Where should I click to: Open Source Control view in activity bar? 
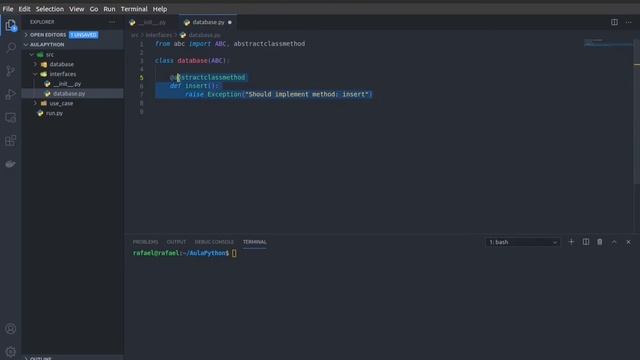click(x=11, y=71)
